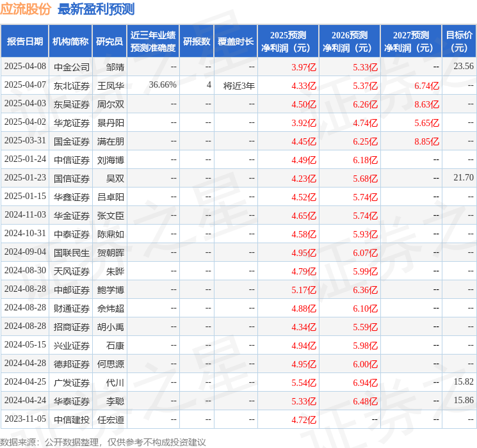Select the 报告日期 column header

[x=24, y=42]
